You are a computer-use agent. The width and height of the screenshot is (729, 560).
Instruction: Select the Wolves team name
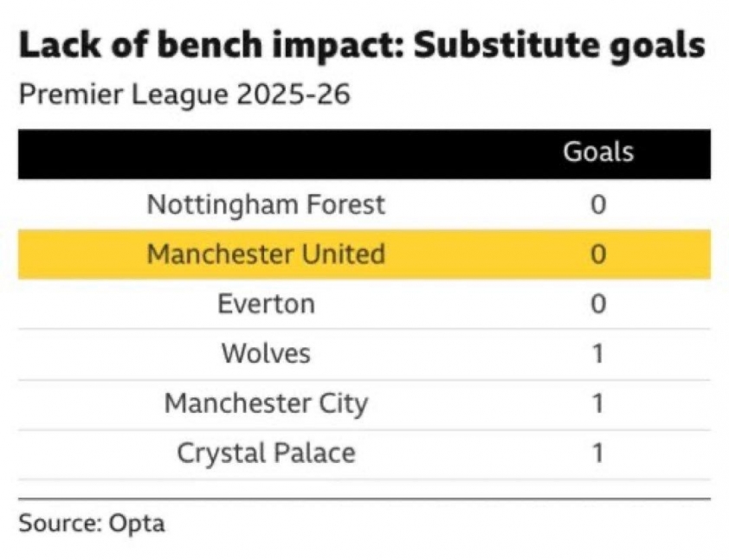point(266,353)
